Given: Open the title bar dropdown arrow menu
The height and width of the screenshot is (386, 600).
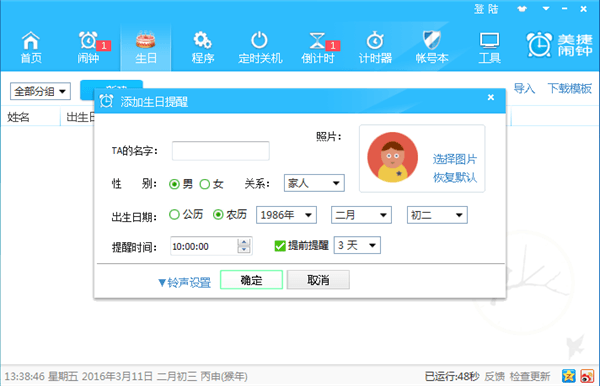Looking at the screenshot, I should 546,8.
